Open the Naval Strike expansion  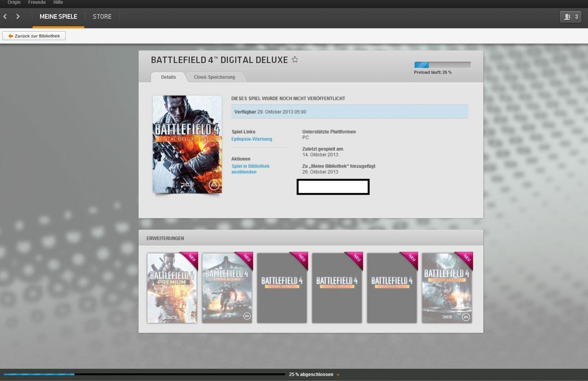pyautogui.click(x=337, y=288)
